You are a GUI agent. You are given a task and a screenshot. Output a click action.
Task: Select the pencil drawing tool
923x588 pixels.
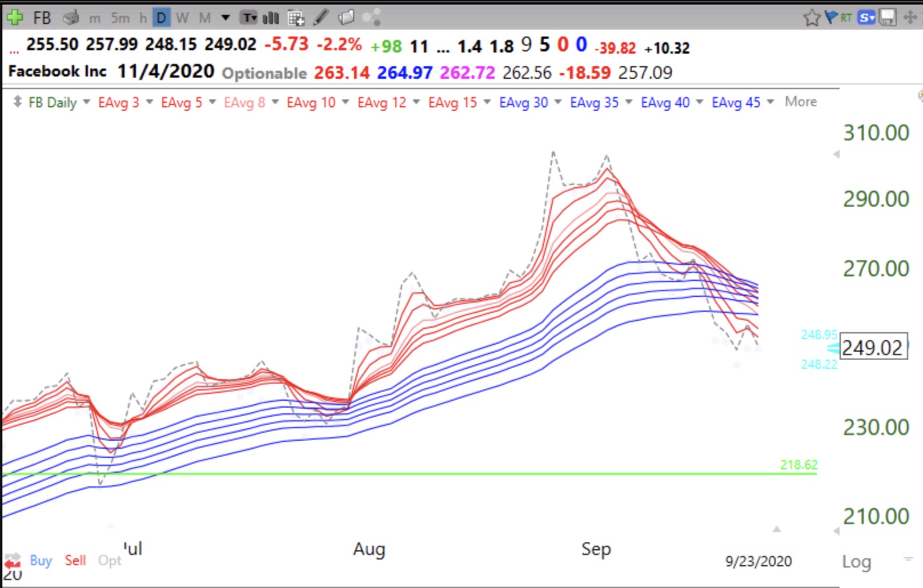click(321, 18)
